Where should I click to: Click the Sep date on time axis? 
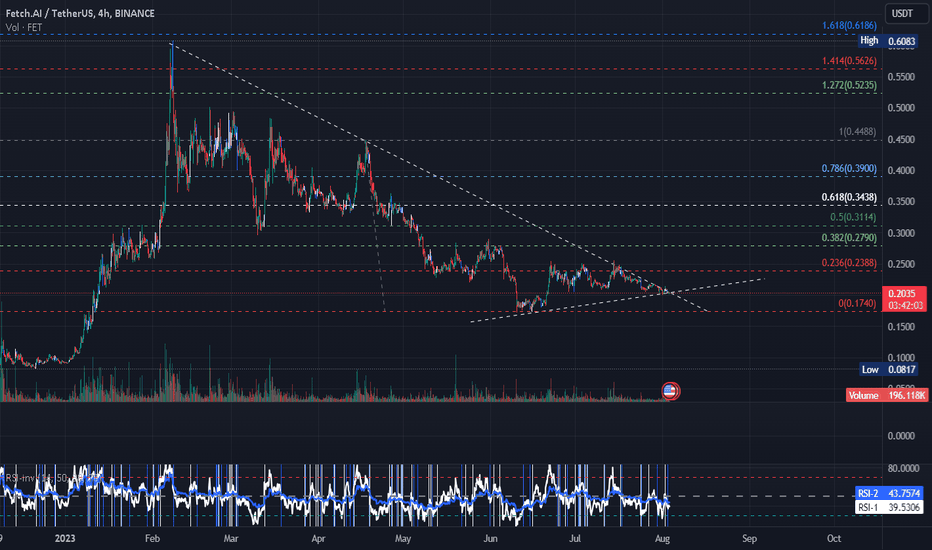(750, 539)
